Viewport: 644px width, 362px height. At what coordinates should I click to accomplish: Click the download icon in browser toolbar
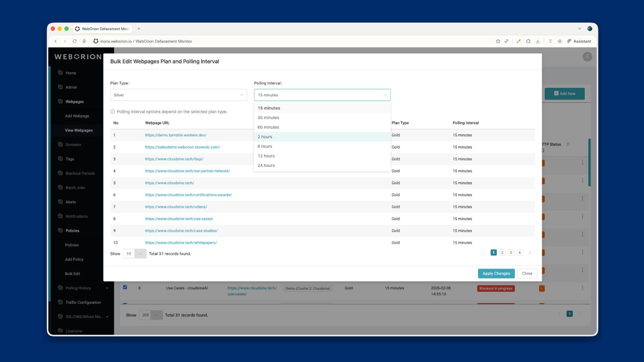pyautogui.click(x=538, y=41)
